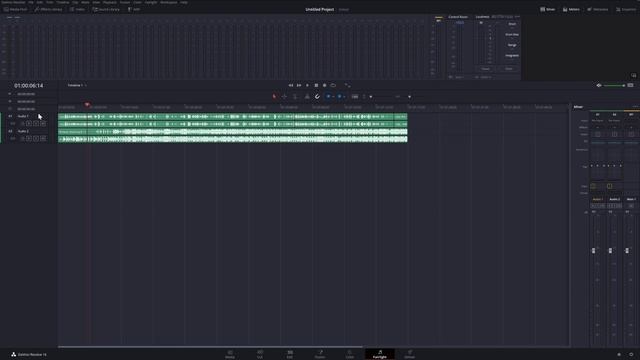Image resolution: width=640 pixels, height=360 pixels.
Task: Switch to the Media page
Action: pyautogui.click(x=230, y=354)
